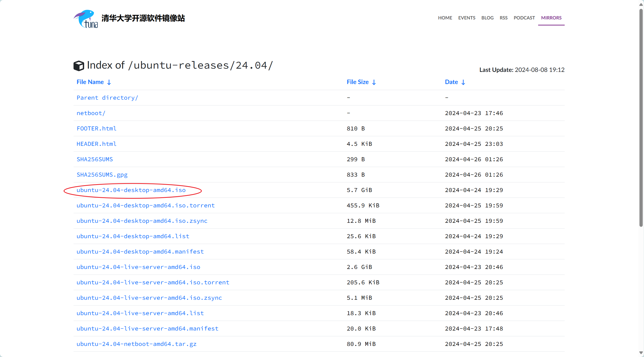
Task: Click the sort arrow next to File Name
Action: pos(109,82)
